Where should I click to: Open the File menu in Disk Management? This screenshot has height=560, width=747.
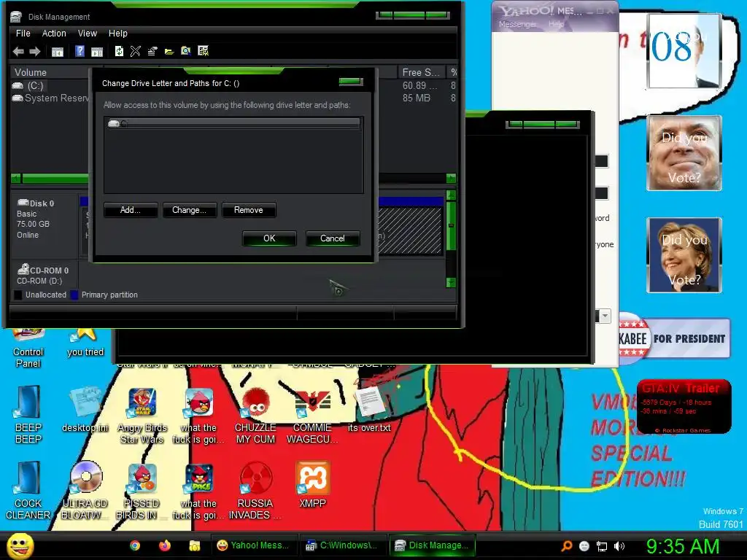pyautogui.click(x=23, y=34)
